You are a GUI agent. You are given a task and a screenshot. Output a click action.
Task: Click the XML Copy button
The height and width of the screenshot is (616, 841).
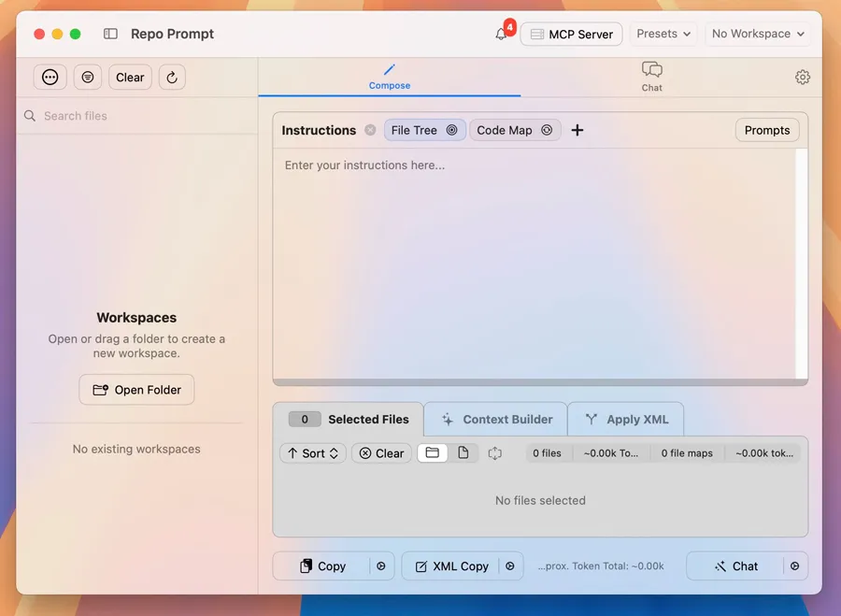coord(451,566)
